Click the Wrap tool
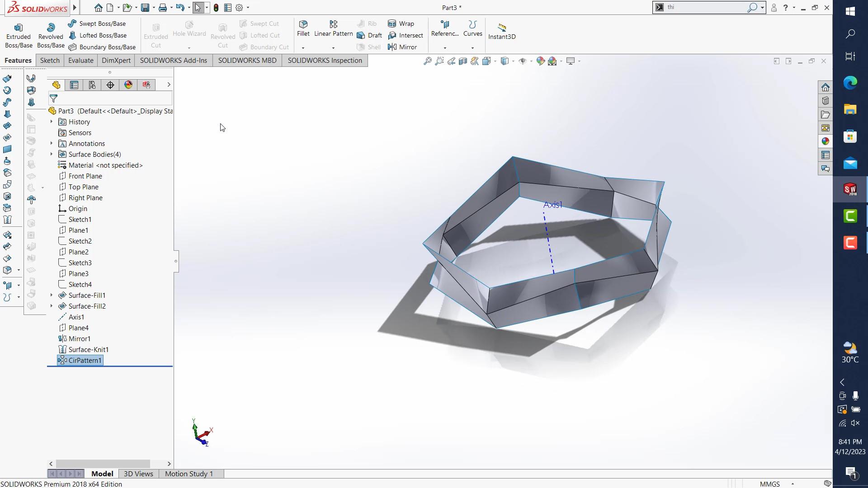The height and width of the screenshot is (488, 868). pos(401,23)
